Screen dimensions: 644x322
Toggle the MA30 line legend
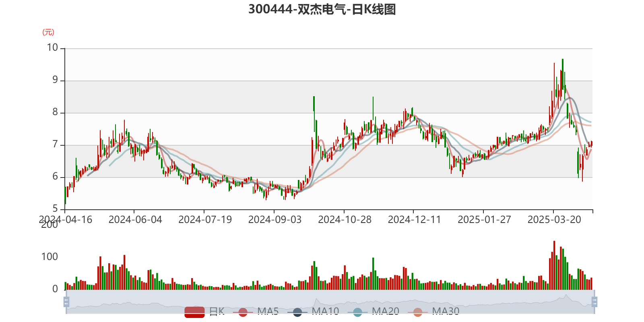(x=433, y=312)
